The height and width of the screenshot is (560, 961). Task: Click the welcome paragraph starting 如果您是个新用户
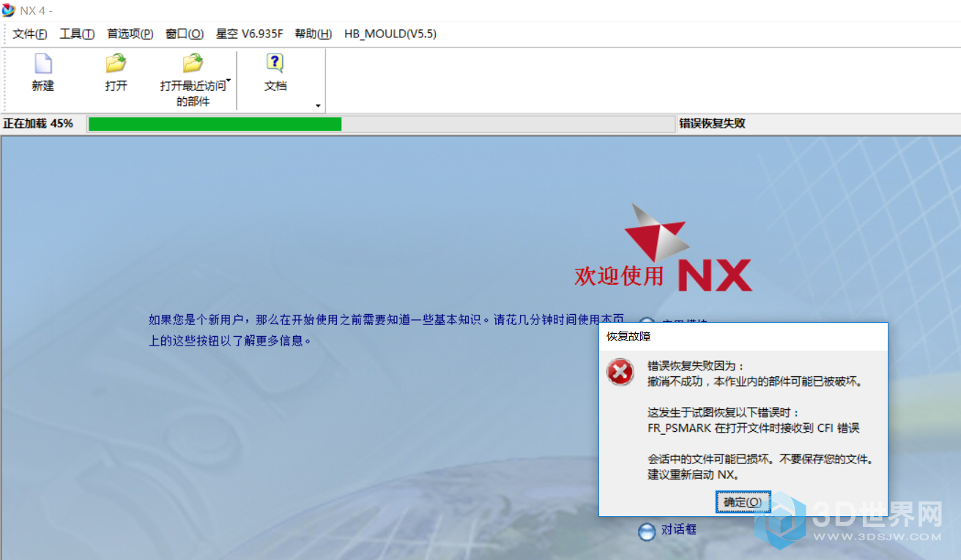click(x=387, y=330)
